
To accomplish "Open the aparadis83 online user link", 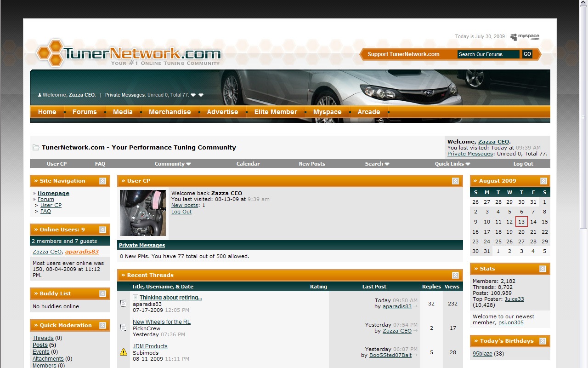I will 82,252.
